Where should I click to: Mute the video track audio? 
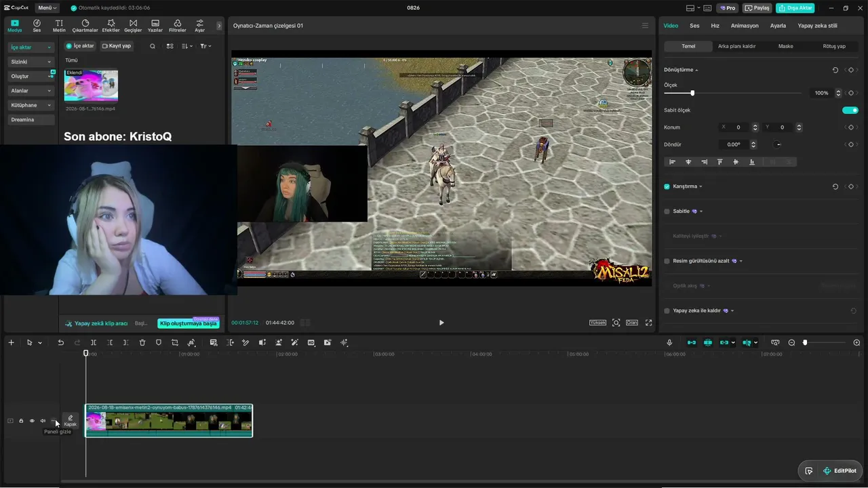[x=43, y=421]
